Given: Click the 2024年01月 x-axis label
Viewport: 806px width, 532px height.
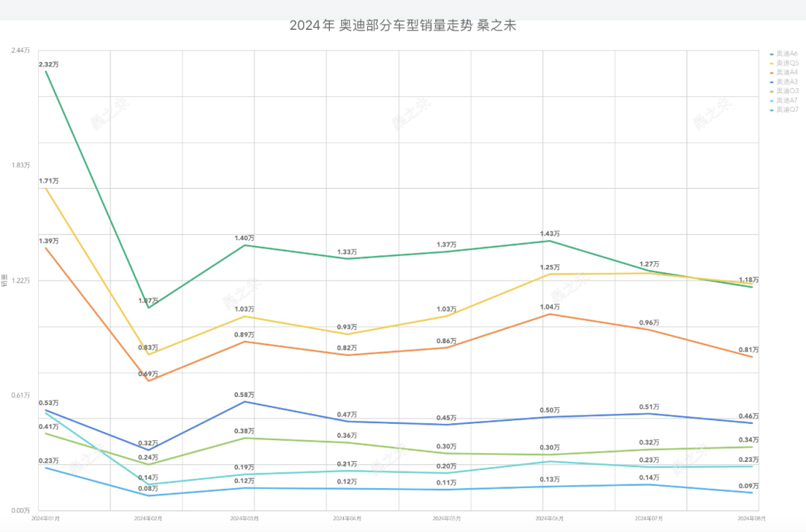Looking at the screenshot, I should coord(46,518).
